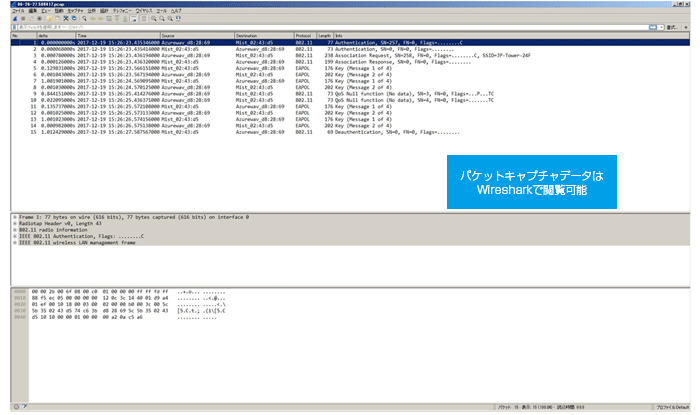The image size is (700, 415).
Task: Reset text zoom to normal size
Action: (170, 19)
